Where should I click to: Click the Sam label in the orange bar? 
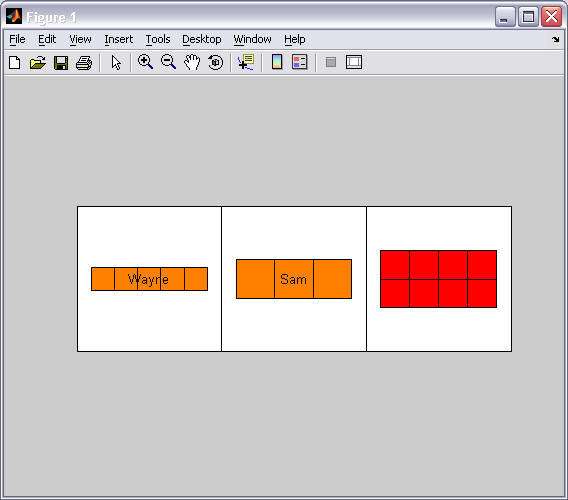293,279
